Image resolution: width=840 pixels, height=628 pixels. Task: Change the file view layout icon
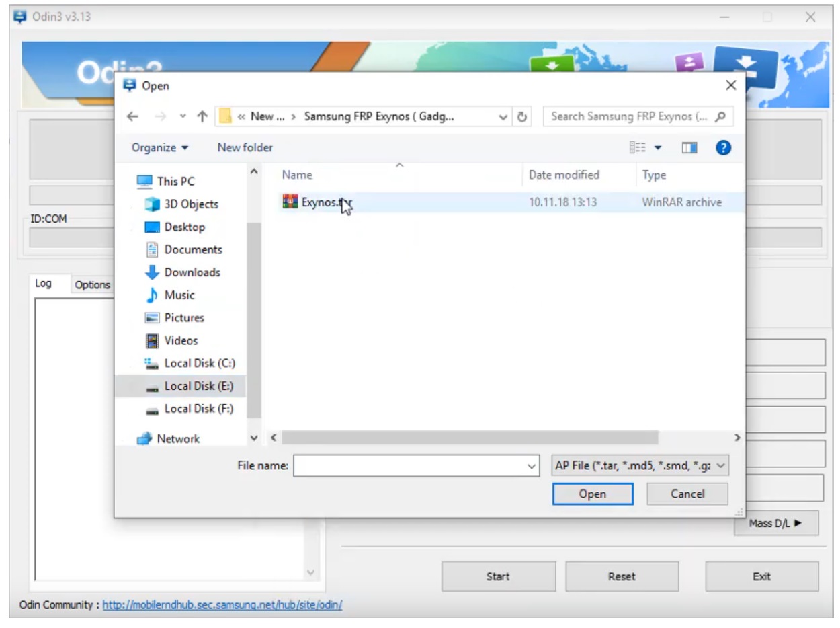coord(637,147)
